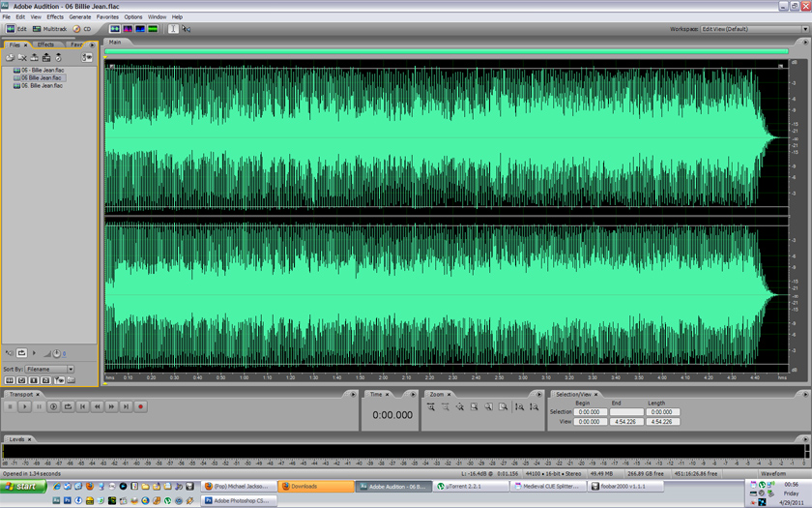812x508 pixels.
Task: Open the Generate menu
Action: pyautogui.click(x=79, y=17)
